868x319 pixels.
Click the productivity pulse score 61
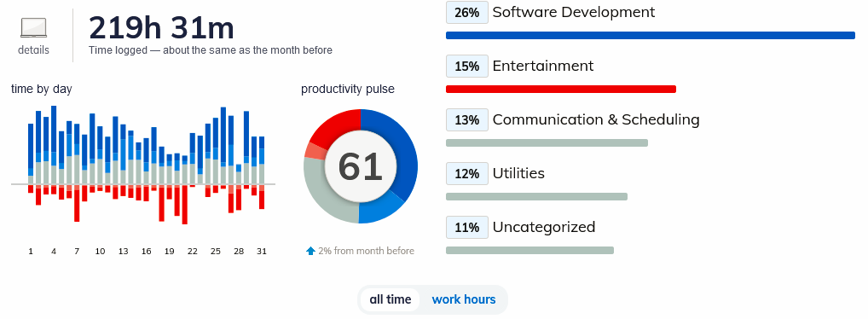coord(361,166)
